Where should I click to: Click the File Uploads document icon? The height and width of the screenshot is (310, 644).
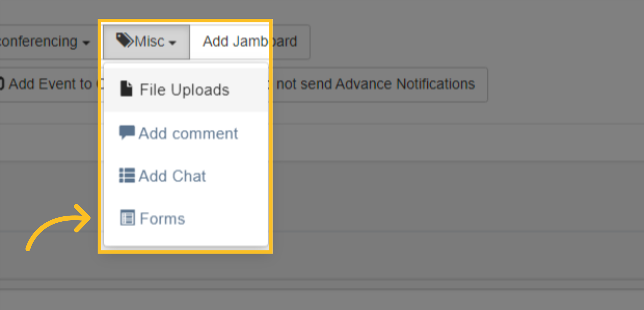coord(126,89)
